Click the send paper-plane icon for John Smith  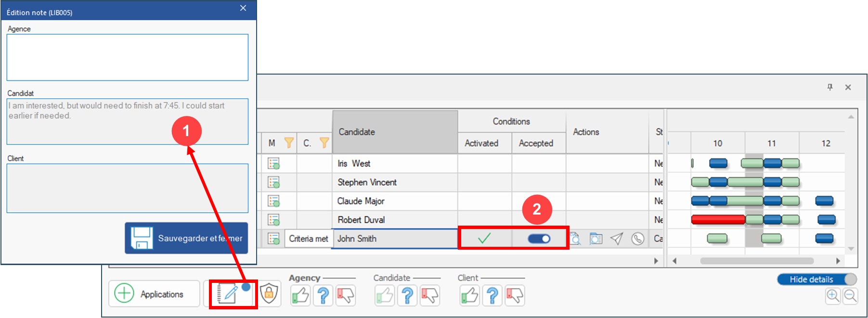(x=617, y=239)
